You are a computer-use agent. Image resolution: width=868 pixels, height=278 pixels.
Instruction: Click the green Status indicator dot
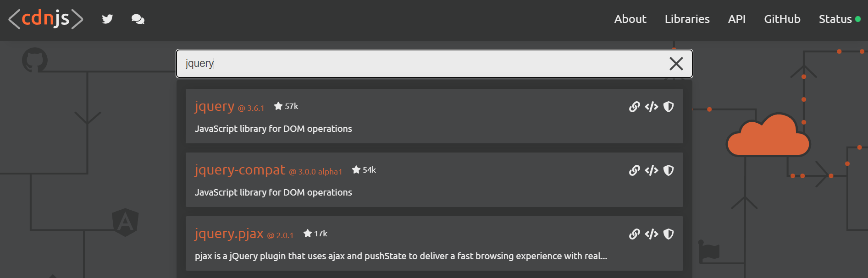[858, 19]
